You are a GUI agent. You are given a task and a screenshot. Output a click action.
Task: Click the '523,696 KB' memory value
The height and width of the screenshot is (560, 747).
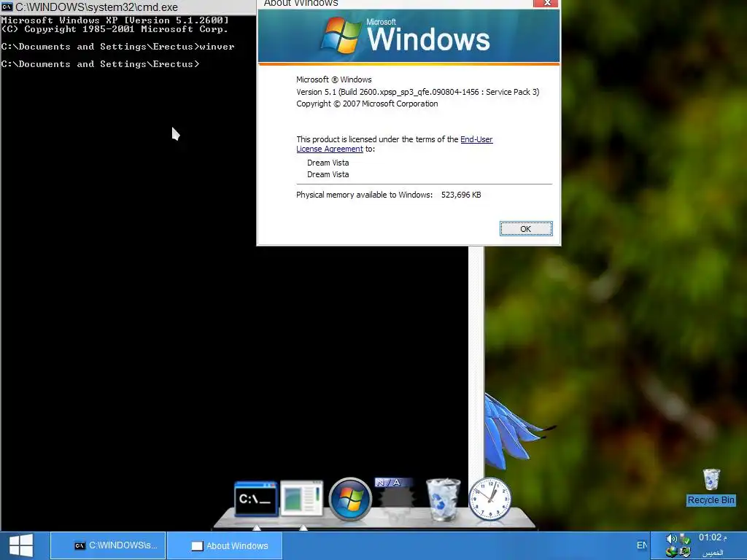coord(461,195)
